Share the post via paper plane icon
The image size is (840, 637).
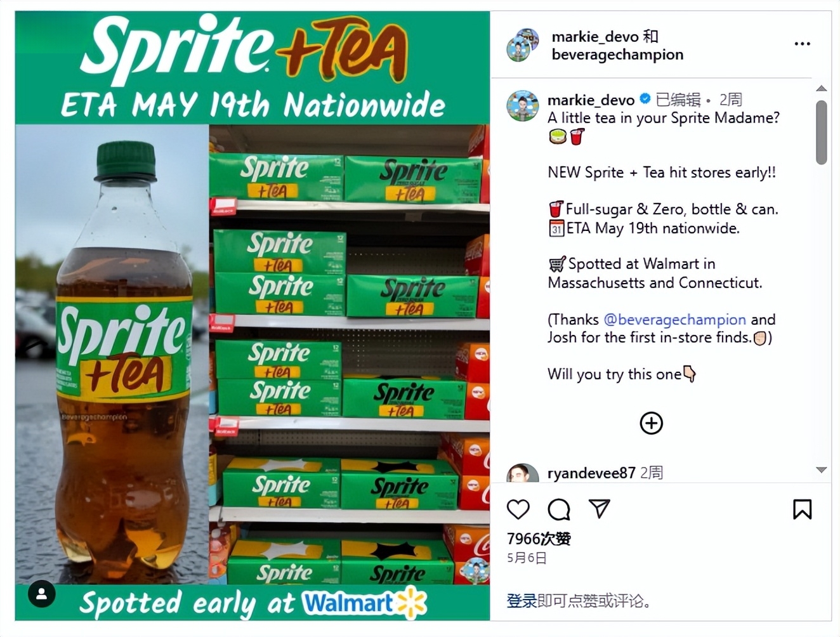coord(599,508)
